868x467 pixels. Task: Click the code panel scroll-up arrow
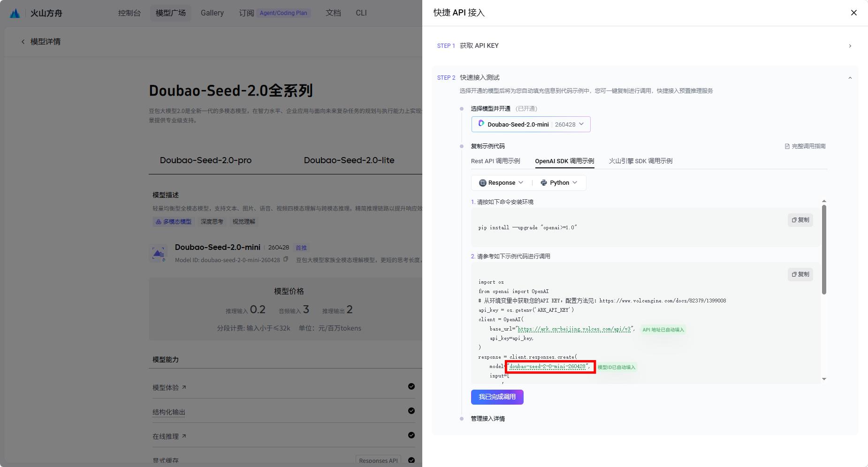[824, 201]
